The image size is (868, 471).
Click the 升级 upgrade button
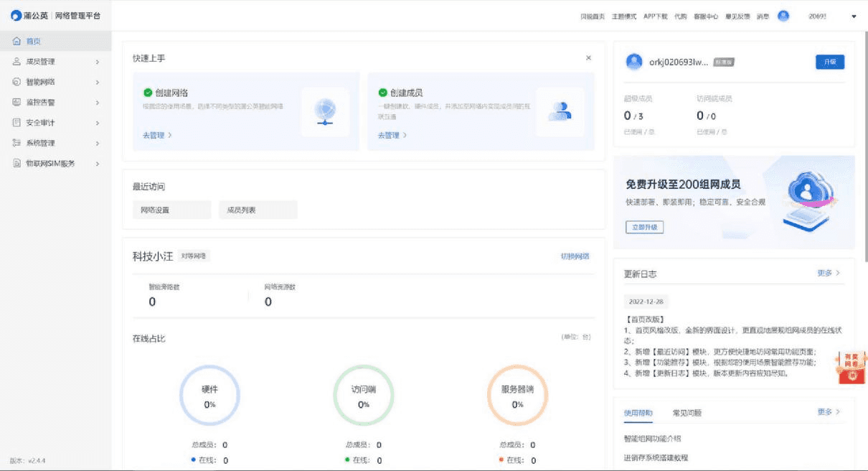click(x=830, y=62)
